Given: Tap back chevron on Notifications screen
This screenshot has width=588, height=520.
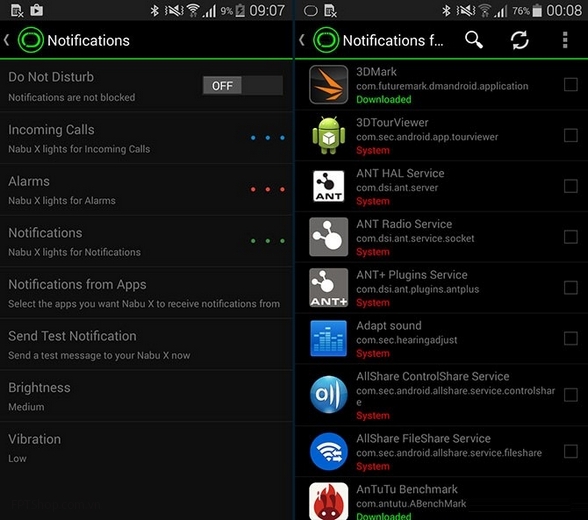Looking at the screenshot, I should (x=6, y=40).
